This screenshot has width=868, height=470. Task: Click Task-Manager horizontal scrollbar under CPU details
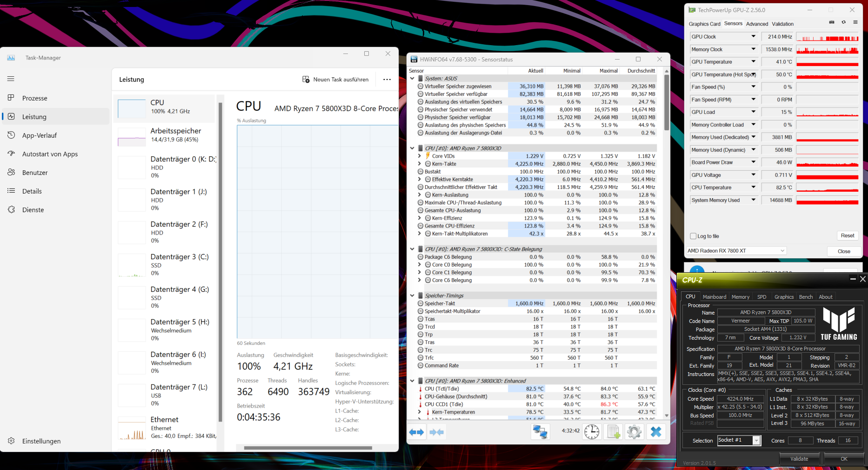pyautogui.click(x=308, y=448)
